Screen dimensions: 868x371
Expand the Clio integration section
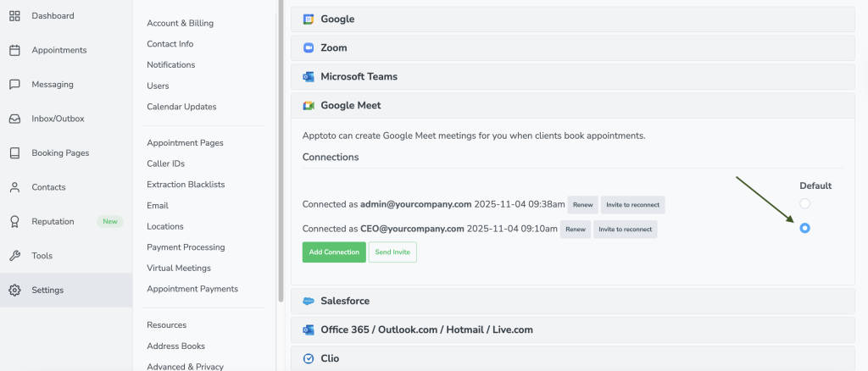573,359
